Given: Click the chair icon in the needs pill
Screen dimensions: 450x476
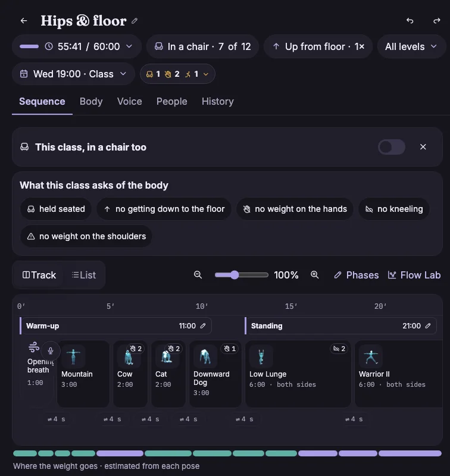Looking at the screenshot, I should (149, 74).
